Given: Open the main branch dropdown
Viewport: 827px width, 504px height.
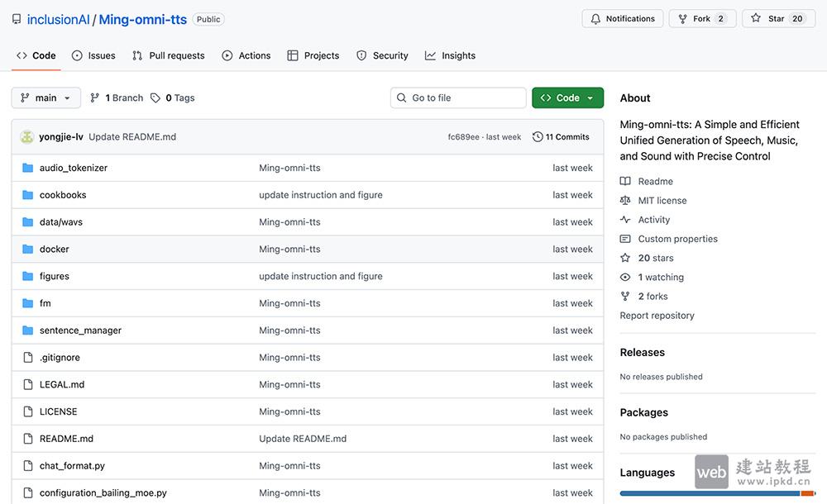Looking at the screenshot, I should (46, 97).
